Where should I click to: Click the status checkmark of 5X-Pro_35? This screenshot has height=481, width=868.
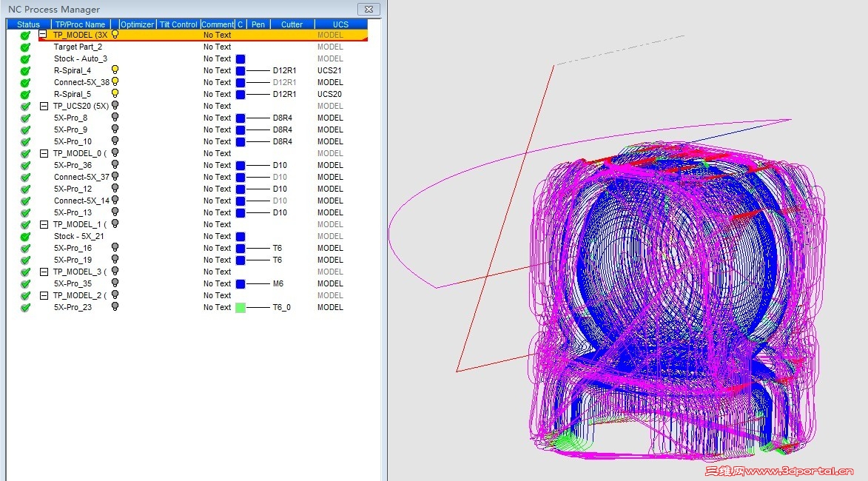pyautogui.click(x=25, y=284)
